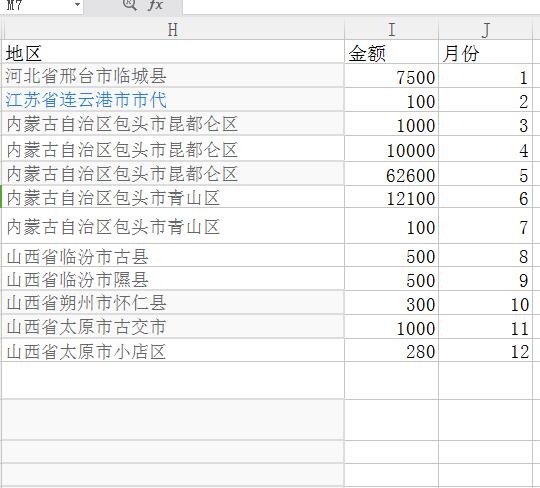Select 内蒙古自治区包头市昆都仑区 in the 10000 row
Screen dimensions: 540x488
(173, 149)
